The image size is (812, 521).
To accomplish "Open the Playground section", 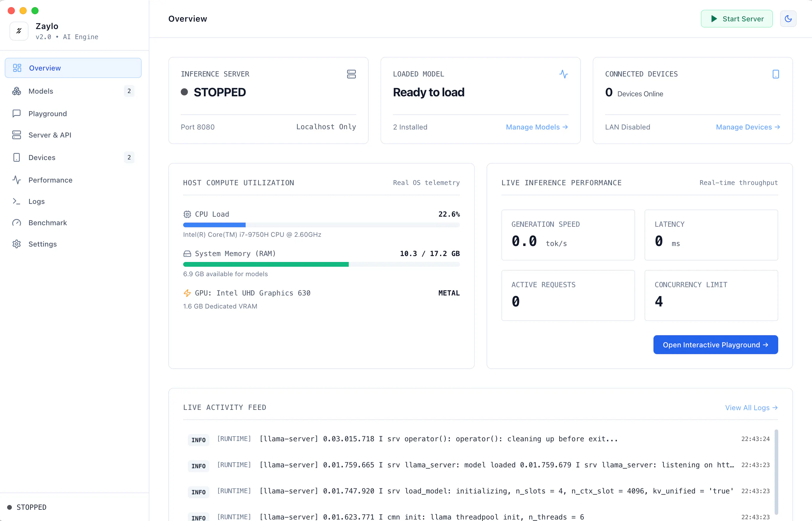I will (73, 113).
